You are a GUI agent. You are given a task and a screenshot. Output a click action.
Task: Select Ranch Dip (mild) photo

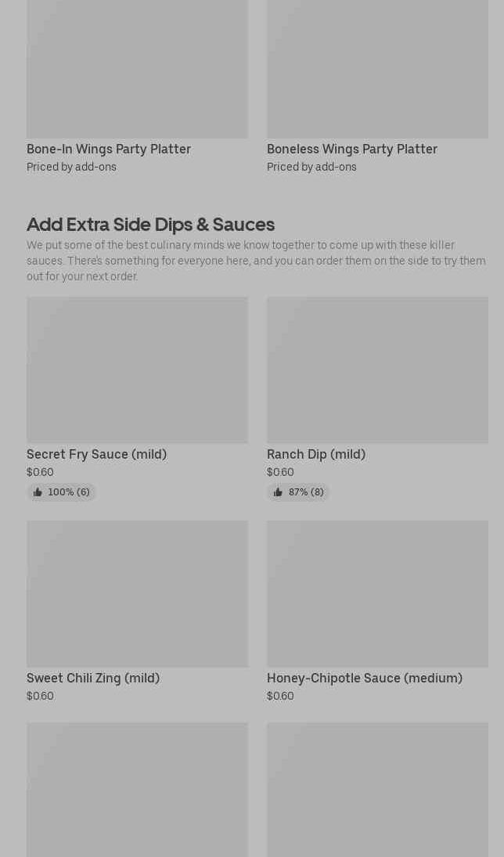[x=377, y=369]
